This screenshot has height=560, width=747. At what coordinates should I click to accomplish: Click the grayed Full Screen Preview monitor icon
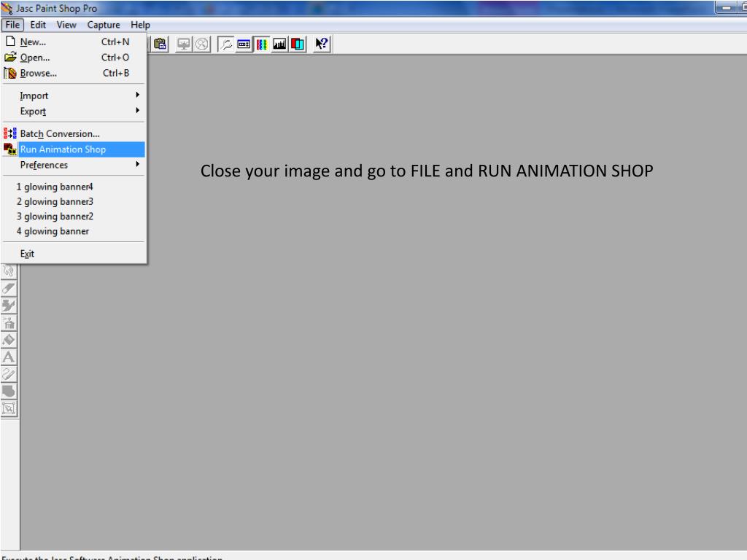[x=183, y=44]
